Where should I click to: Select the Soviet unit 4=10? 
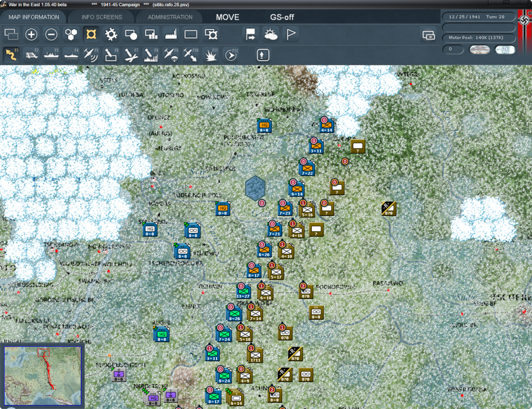coord(287,252)
